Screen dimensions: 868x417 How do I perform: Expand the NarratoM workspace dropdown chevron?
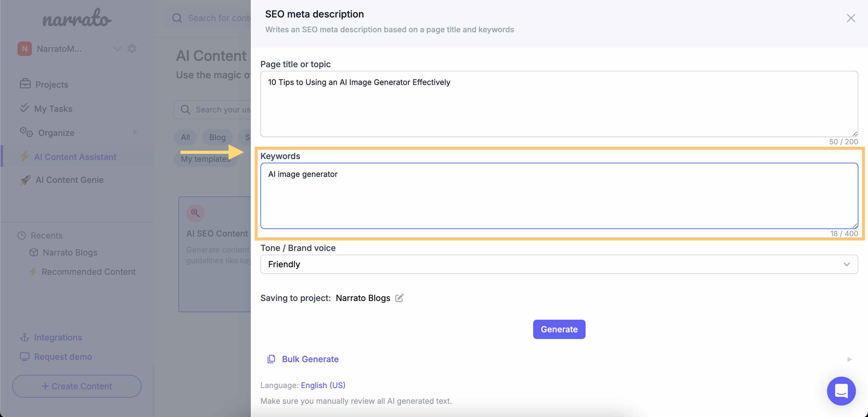117,49
